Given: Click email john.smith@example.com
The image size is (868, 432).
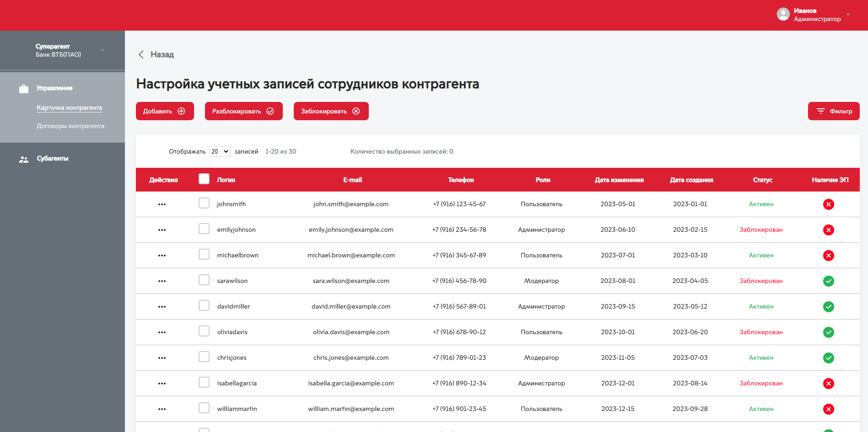Looking at the screenshot, I should 351,204.
